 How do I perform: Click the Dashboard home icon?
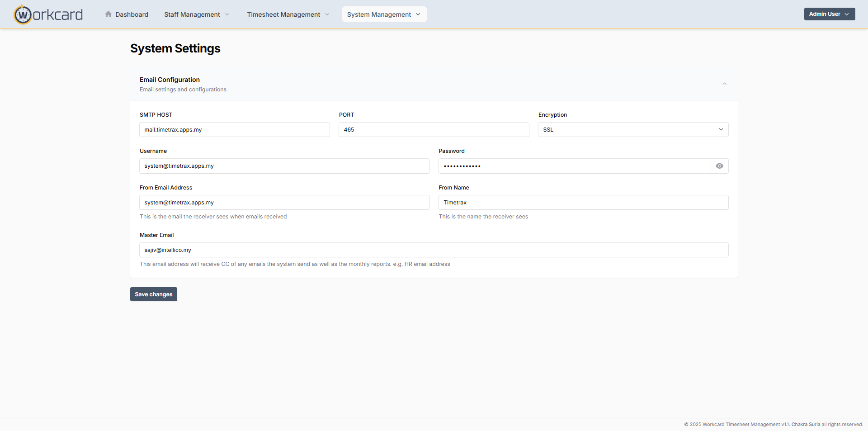coord(108,14)
